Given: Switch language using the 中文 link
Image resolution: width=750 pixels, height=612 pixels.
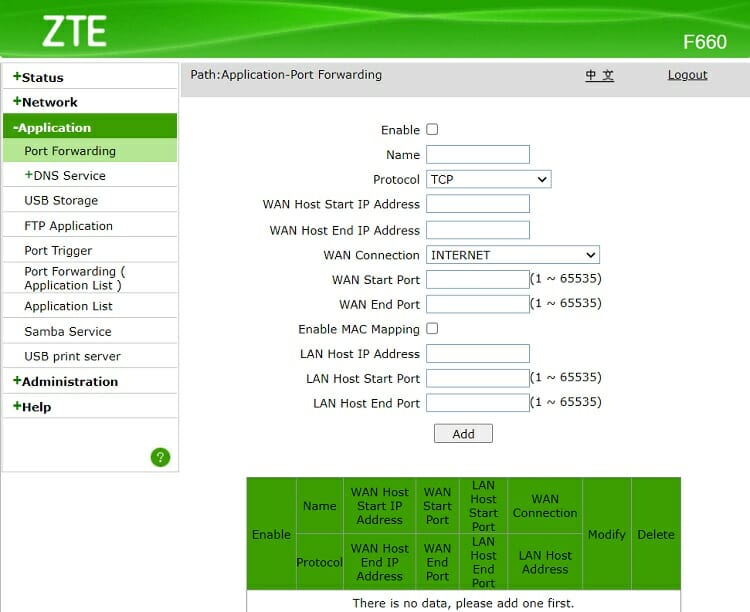Looking at the screenshot, I should (599, 75).
